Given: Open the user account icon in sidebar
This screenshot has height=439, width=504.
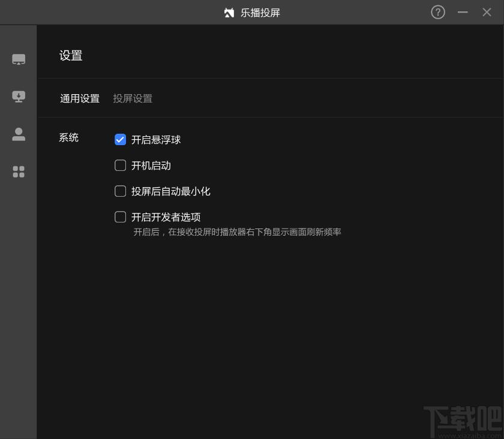Looking at the screenshot, I should [x=19, y=134].
